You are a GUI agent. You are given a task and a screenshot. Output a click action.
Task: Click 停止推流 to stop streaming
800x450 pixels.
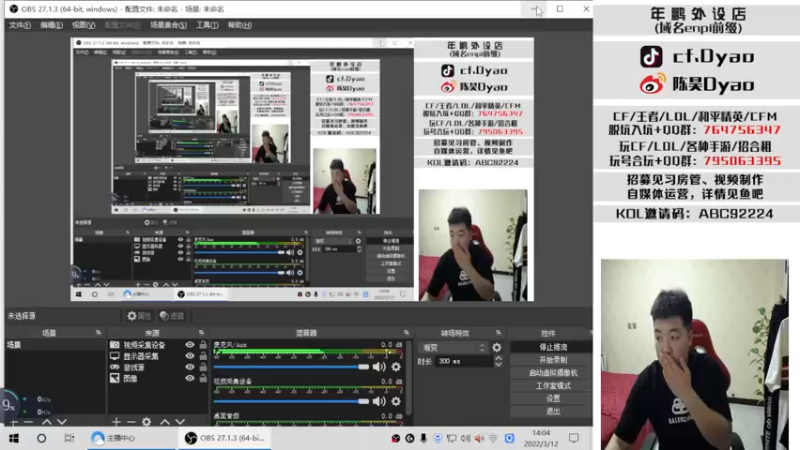552,347
